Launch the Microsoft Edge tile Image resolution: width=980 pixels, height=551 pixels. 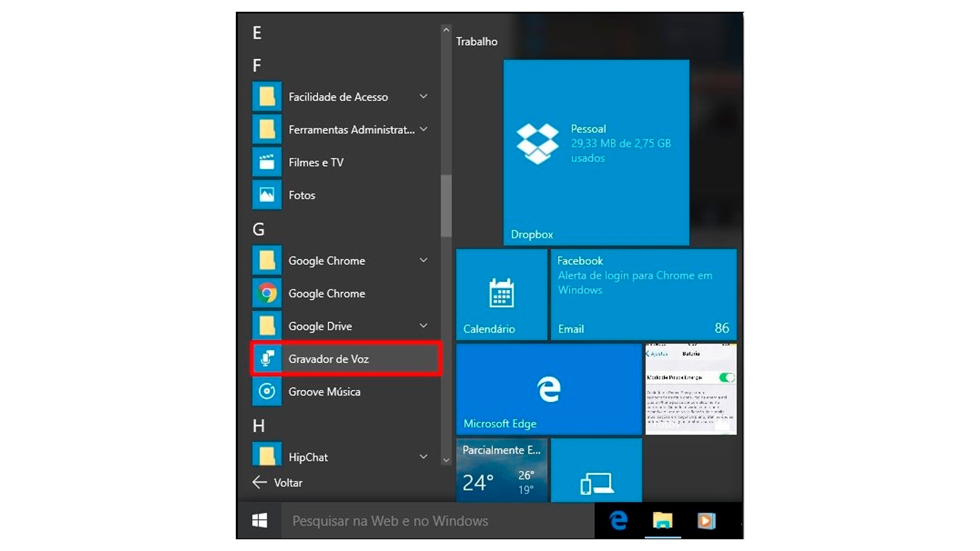tap(549, 389)
